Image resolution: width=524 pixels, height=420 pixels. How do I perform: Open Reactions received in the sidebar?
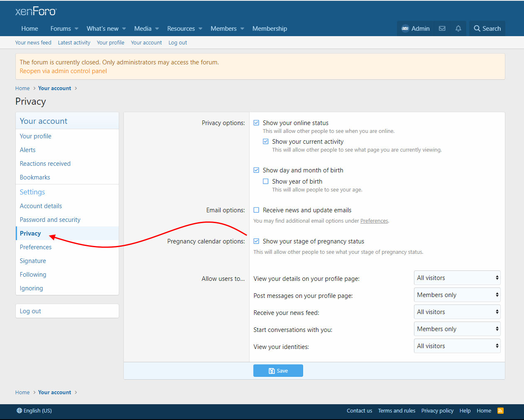(67, 164)
